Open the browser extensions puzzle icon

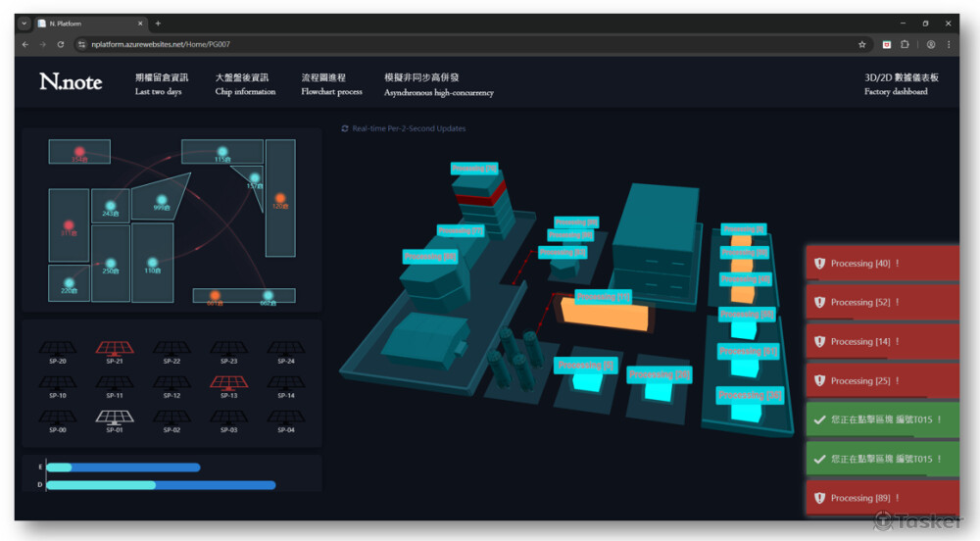tap(906, 44)
